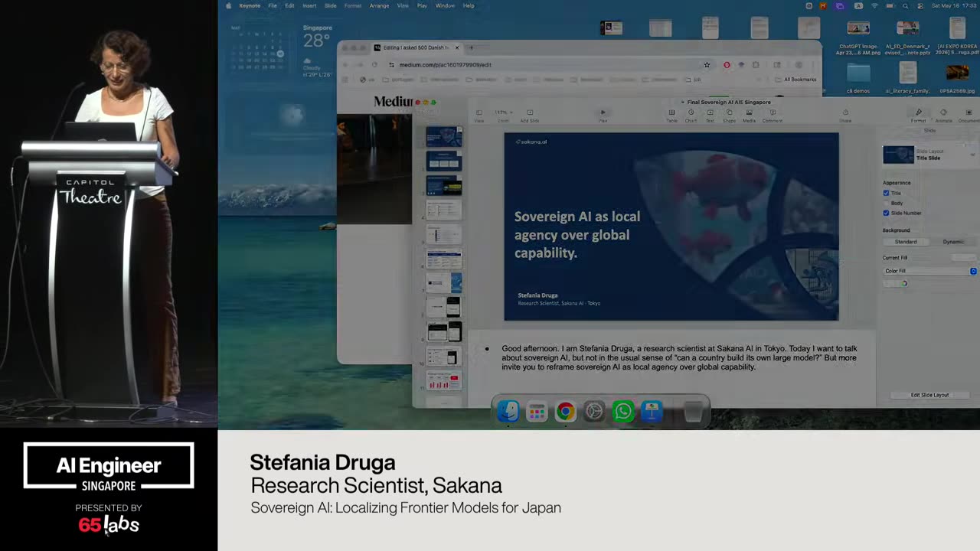
Task: Click the Chrome address bar medium.com URL
Action: click(445, 65)
